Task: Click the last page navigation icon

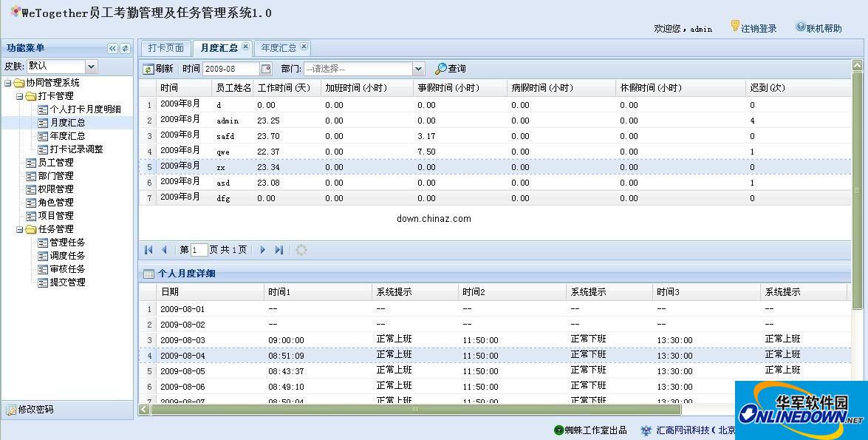Action: point(279,250)
